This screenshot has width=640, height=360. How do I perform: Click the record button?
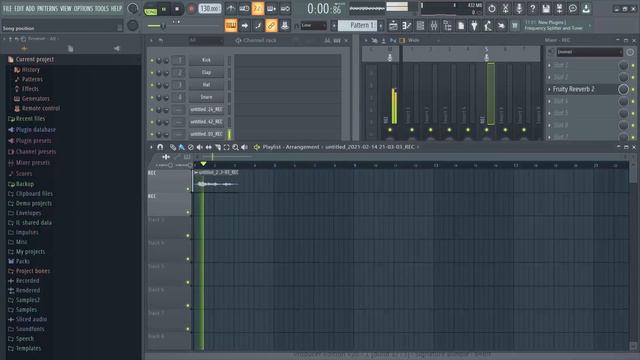[191, 9]
